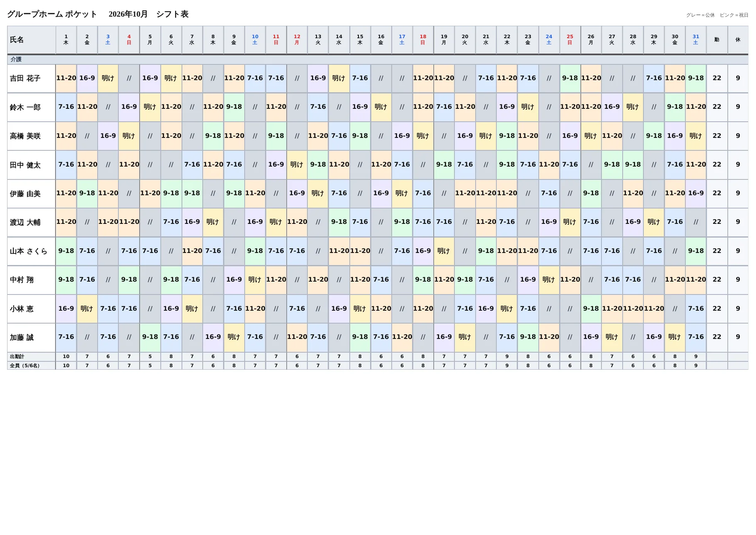
Task: Click 田中 健太's day 12 明け cell
Action: (x=297, y=164)
